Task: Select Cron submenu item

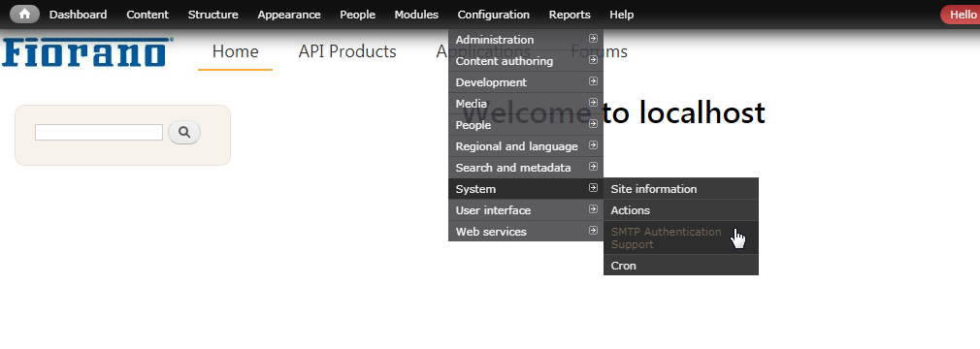Action: coord(680,266)
